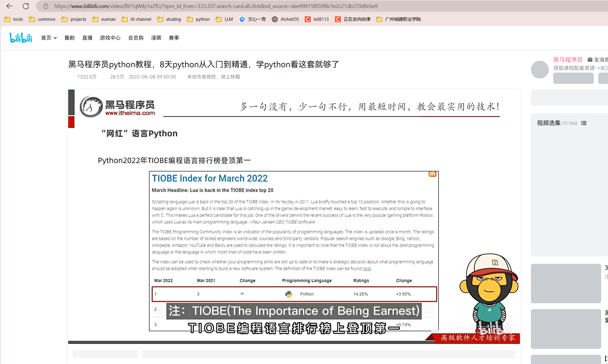Click the video title 黑马程序员python教程
This screenshot has height=364, width=608.
(204, 64)
